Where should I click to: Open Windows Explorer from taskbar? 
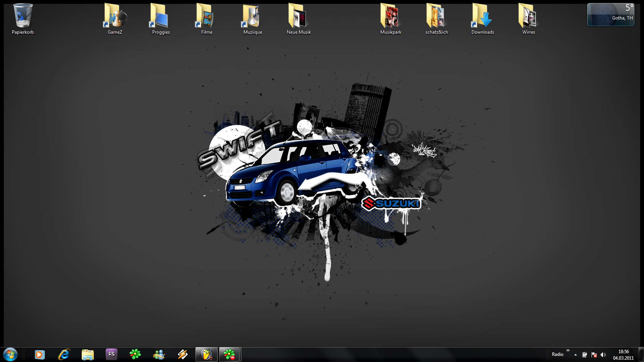pos(87,355)
